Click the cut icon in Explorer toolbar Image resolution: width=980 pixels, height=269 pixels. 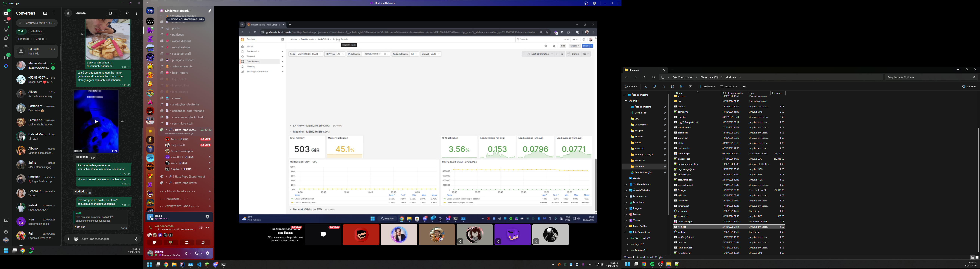[x=645, y=86]
